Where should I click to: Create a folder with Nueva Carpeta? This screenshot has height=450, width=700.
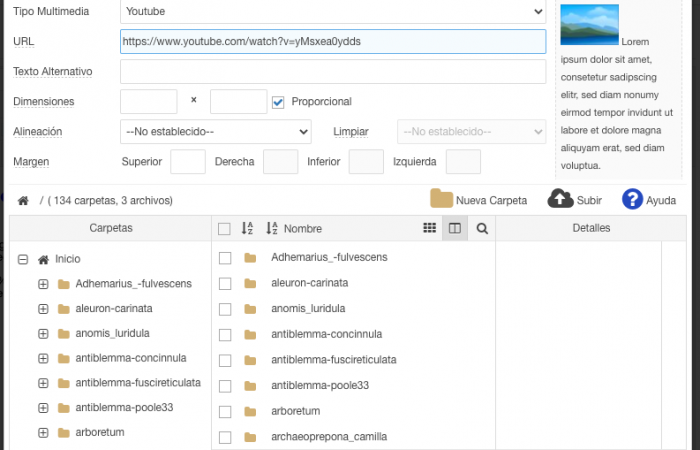478,199
